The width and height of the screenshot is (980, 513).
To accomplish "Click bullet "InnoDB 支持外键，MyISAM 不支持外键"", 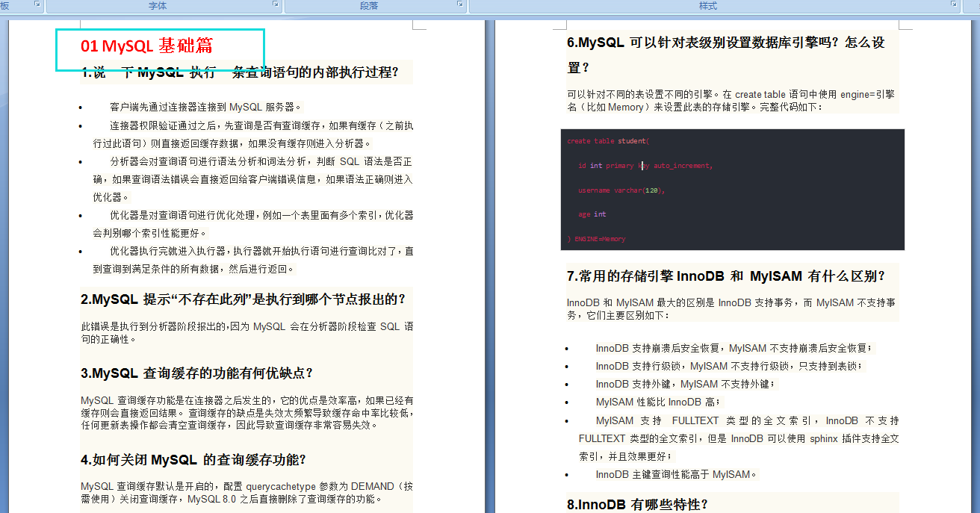I will tap(686, 384).
